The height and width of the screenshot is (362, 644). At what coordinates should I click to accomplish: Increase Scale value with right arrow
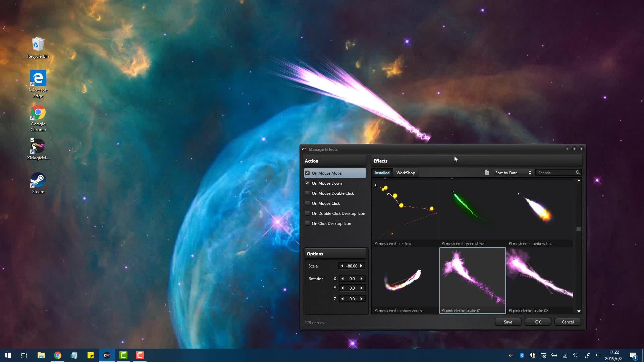(361, 266)
